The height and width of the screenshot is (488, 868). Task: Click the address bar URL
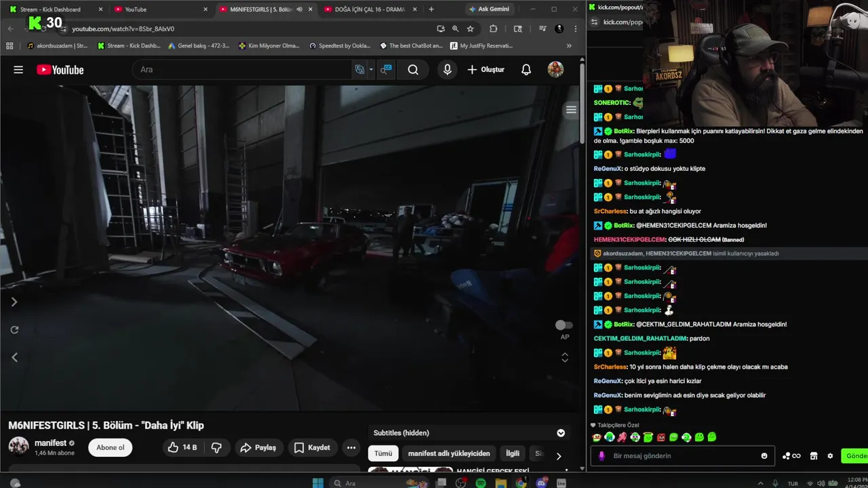[123, 28]
